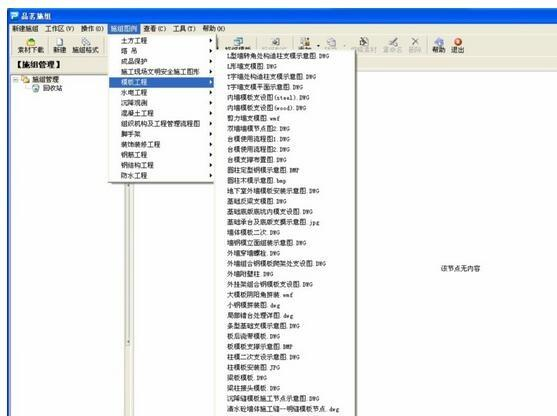Select 梁板模板.DWG
Image resolution: width=557 pixels, height=416 pixels.
[x=247, y=378]
